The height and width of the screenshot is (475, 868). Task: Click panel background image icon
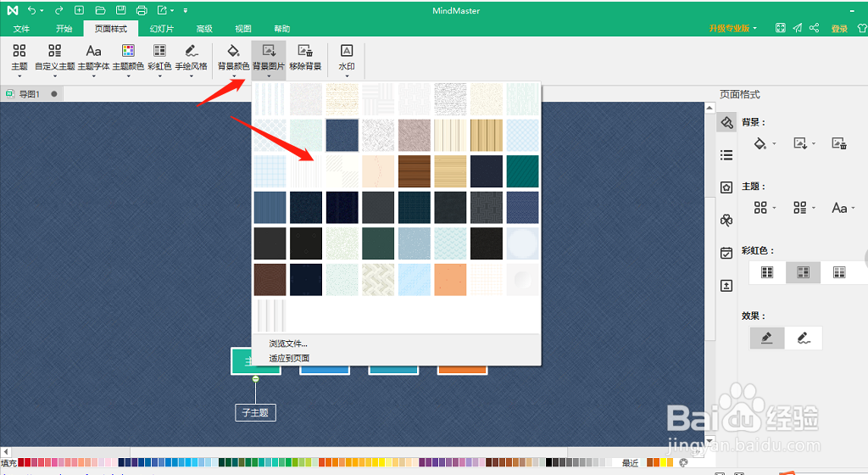[x=800, y=143]
